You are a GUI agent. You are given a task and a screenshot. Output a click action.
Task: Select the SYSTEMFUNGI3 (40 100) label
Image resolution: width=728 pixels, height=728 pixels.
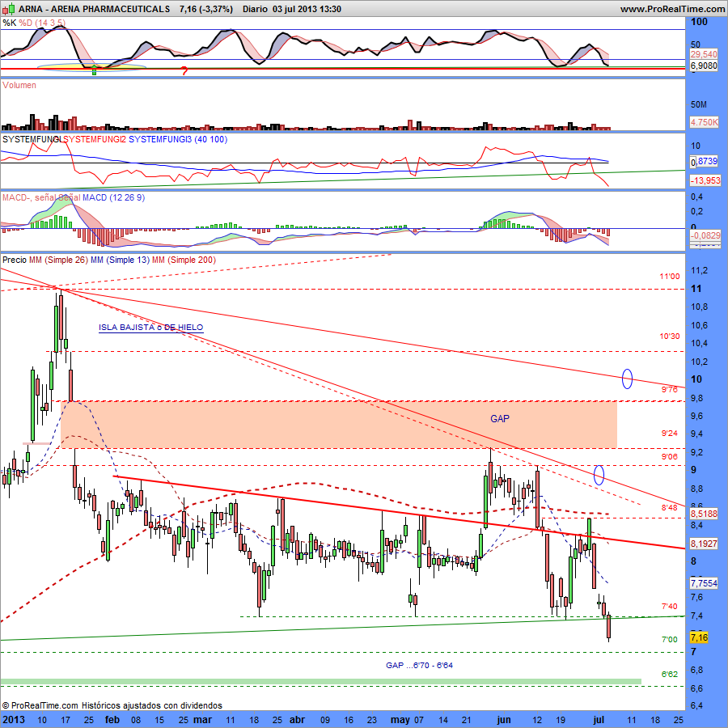[x=178, y=139]
